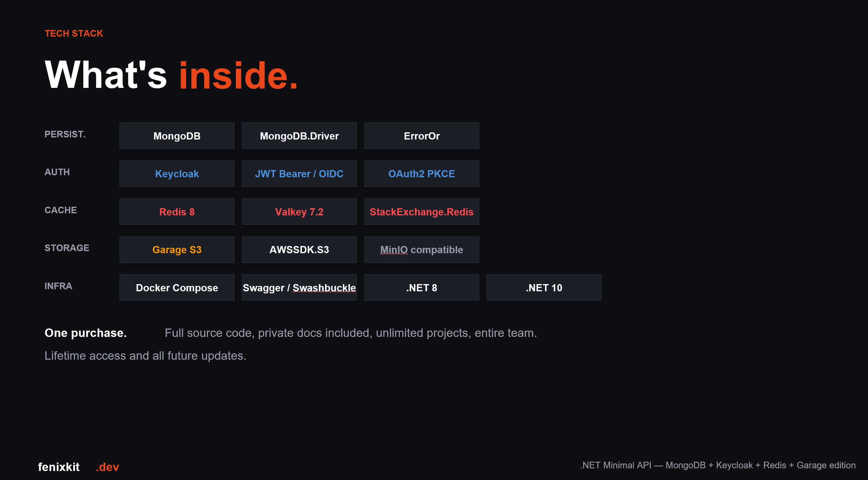Viewport: 868px width, 480px height.
Task: Click the ".NET Minimal API" edition footer text
Action: [x=718, y=465]
